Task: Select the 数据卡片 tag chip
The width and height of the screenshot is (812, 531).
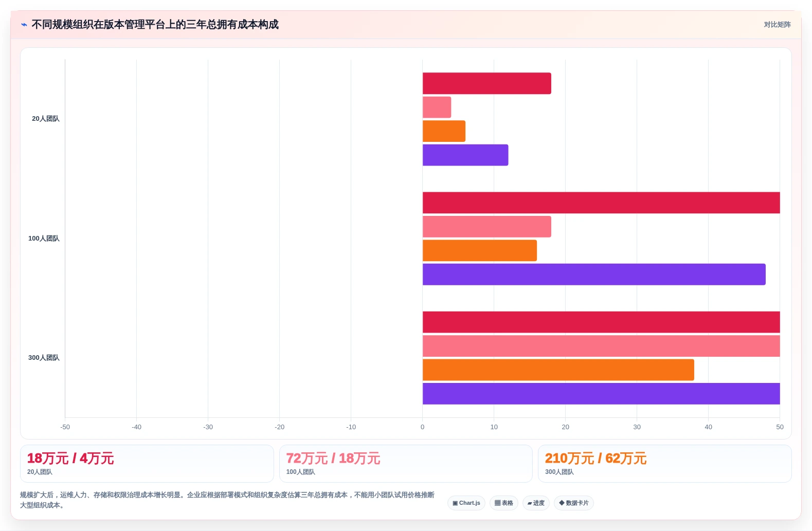Action: point(574,503)
